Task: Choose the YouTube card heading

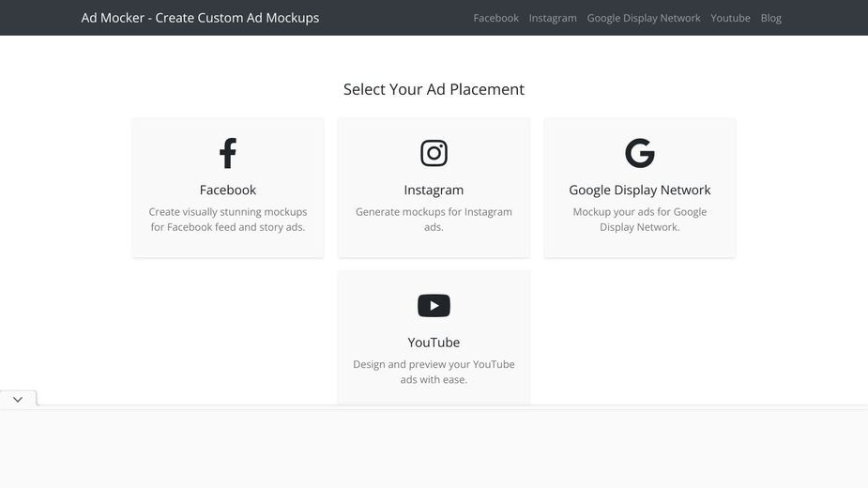Action: click(434, 343)
